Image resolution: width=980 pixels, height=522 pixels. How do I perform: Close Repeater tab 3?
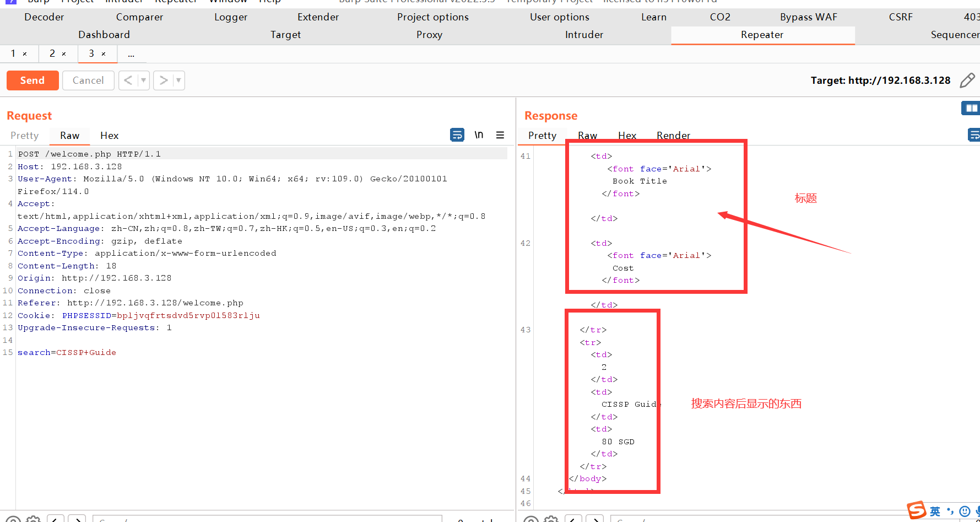point(104,54)
